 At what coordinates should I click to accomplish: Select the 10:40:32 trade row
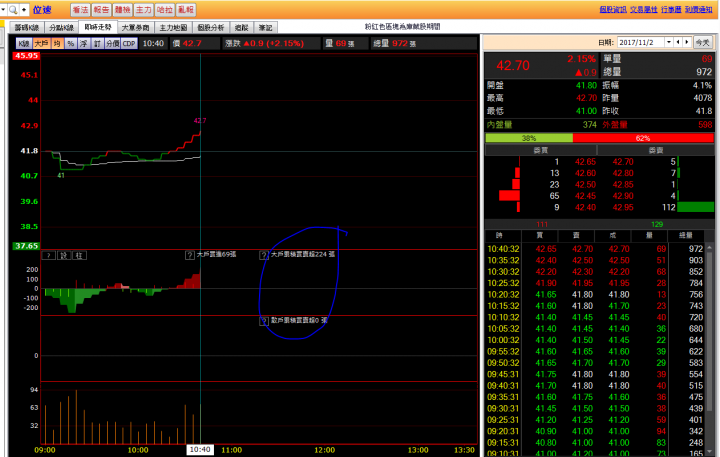[x=595, y=249]
